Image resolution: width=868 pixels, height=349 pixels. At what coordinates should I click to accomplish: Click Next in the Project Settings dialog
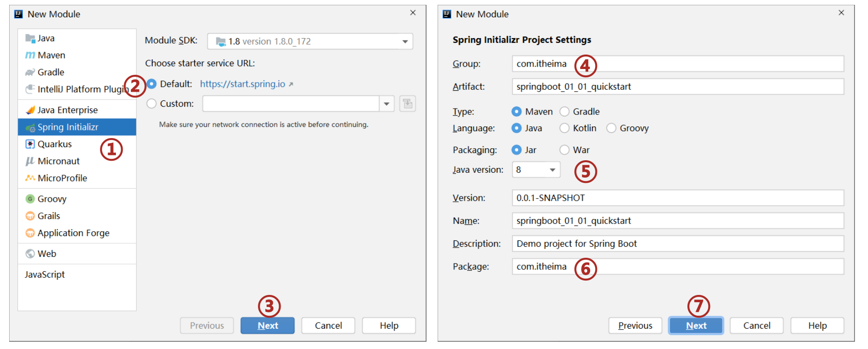point(696,326)
